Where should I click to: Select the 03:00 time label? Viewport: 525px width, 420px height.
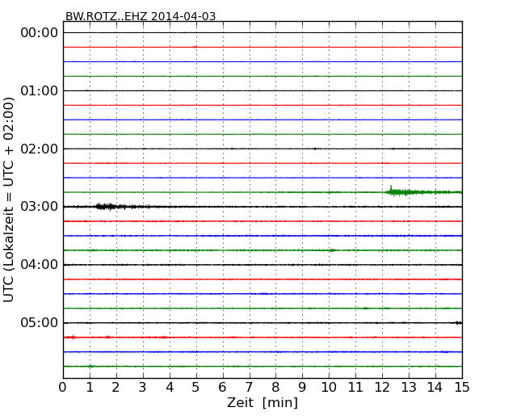point(40,207)
